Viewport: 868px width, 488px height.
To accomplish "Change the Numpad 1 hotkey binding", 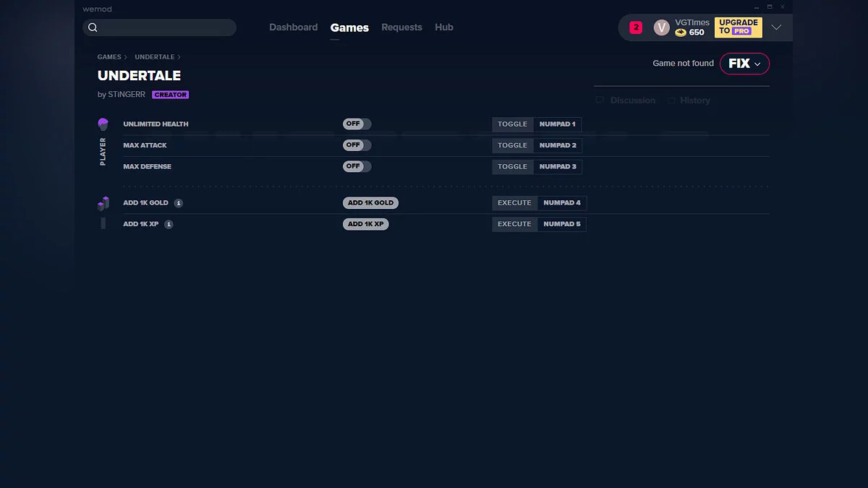I will 557,124.
